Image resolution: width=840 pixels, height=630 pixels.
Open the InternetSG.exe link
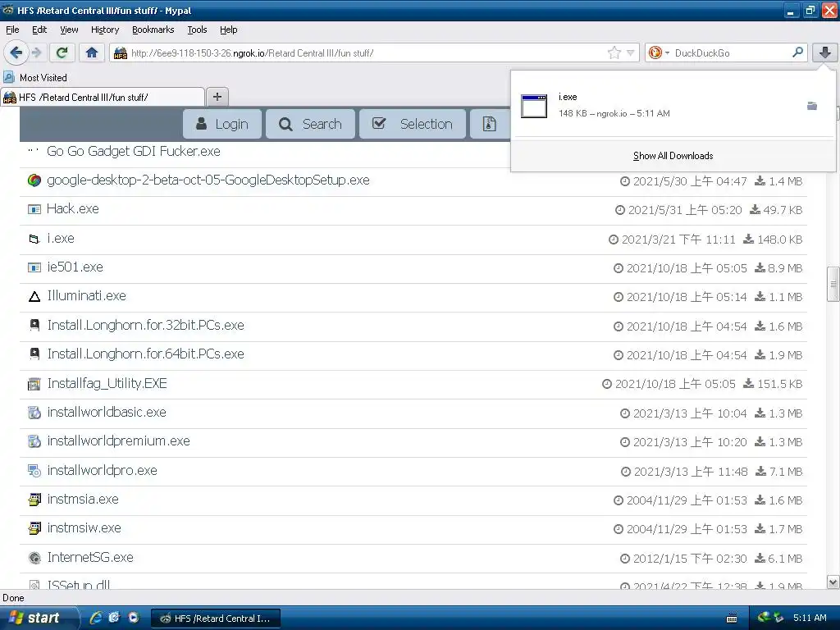pos(90,557)
